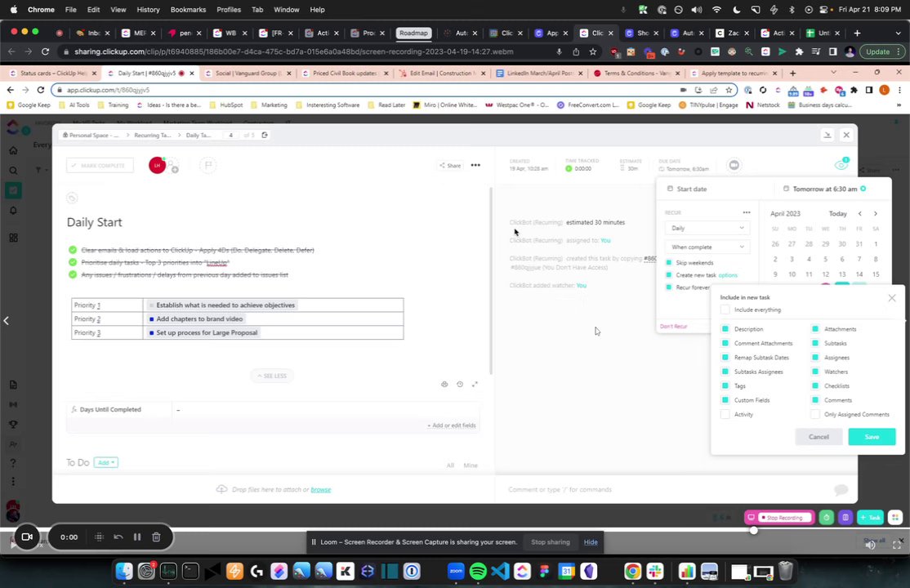Open the Bookmarks menu in menu bar
Image resolution: width=910 pixels, height=588 pixels.
click(188, 9)
